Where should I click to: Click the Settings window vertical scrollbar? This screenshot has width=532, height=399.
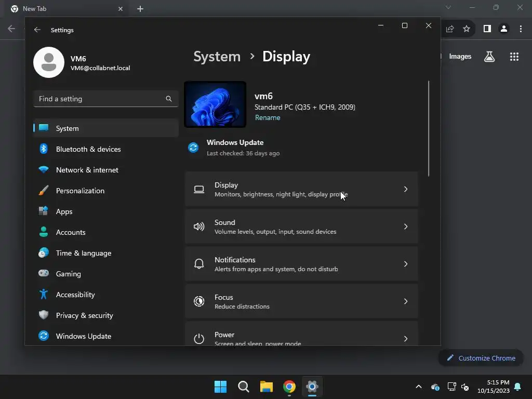click(x=429, y=129)
